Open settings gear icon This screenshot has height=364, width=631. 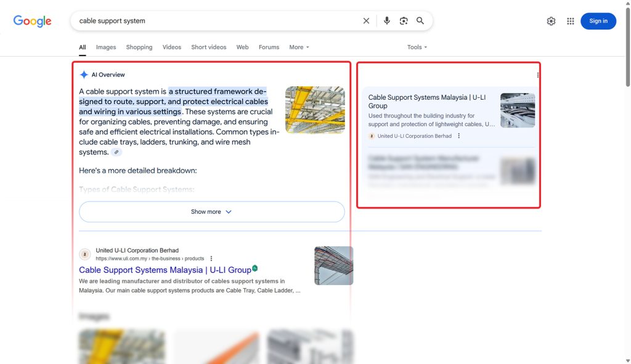(552, 22)
